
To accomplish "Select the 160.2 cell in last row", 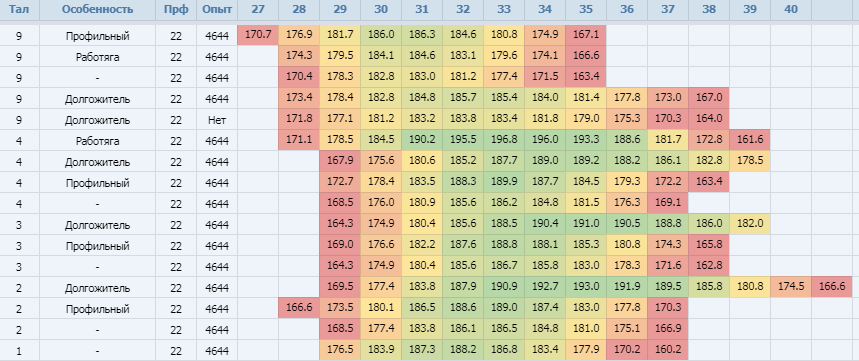I will 668,351.
